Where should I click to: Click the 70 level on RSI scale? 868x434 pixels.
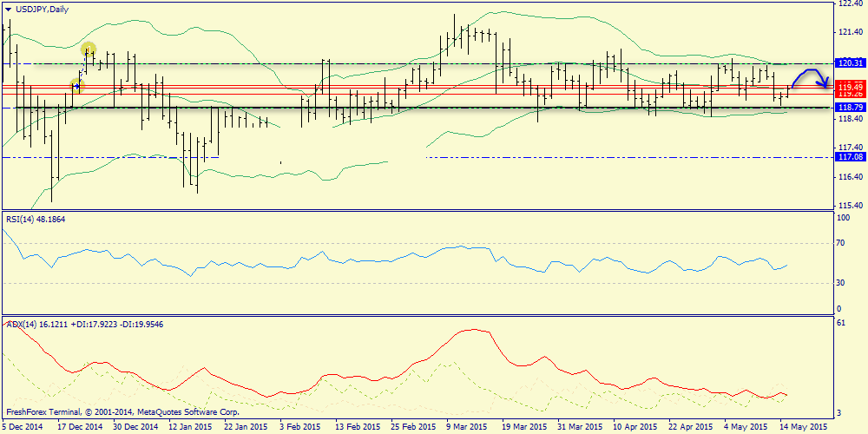(x=841, y=244)
